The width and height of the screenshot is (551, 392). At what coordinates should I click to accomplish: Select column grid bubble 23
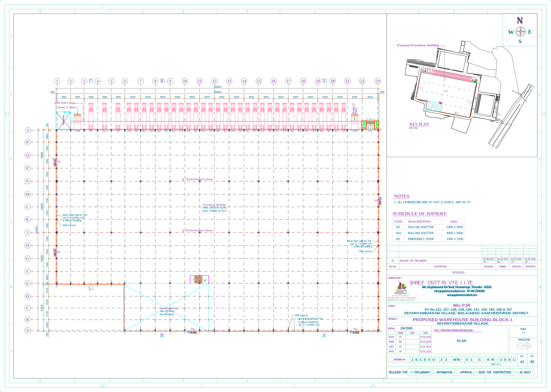pyautogui.click(x=378, y=81)
